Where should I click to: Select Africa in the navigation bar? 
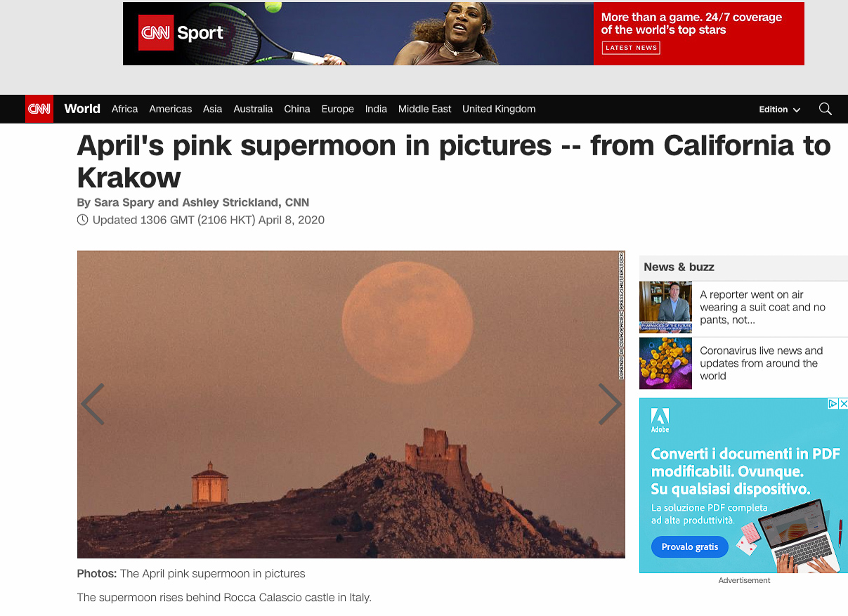point(125,109)
